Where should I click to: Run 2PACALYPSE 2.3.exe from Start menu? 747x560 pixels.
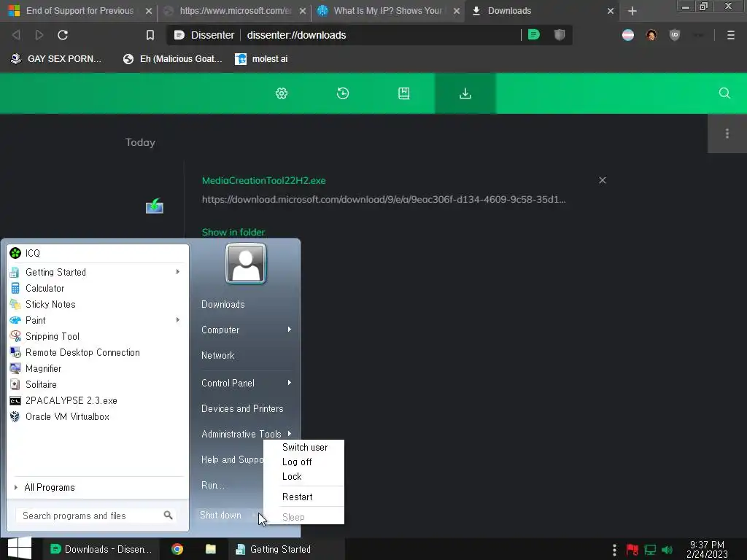98,400
